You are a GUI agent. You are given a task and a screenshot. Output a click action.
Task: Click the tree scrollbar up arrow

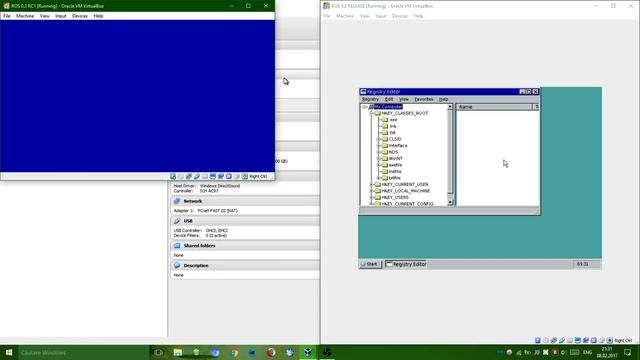pos(450,107)
